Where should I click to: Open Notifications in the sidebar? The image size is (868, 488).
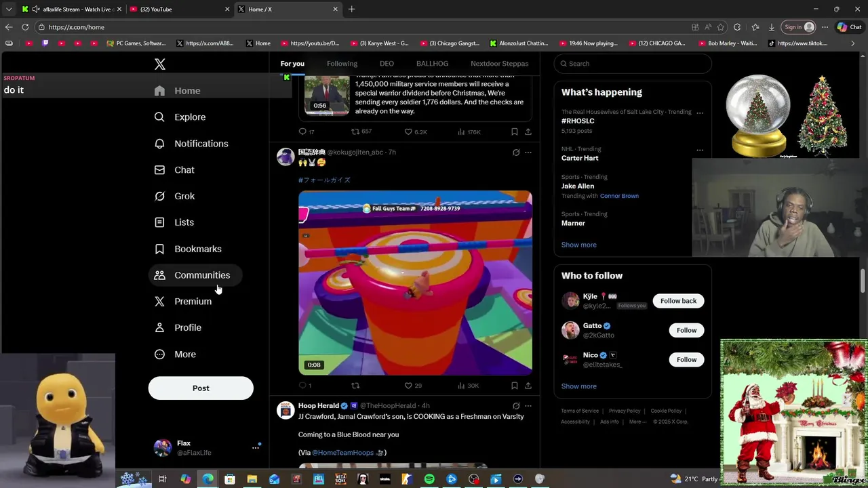coord(191,144)
